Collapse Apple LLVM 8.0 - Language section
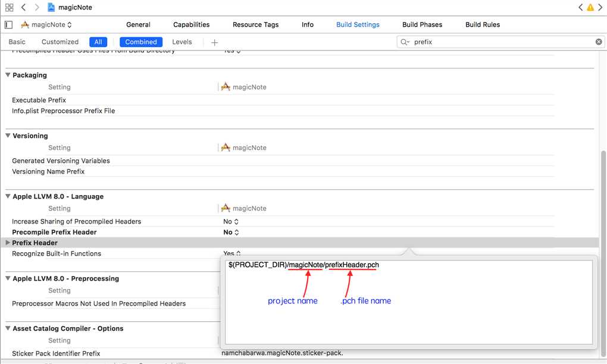The width and height of the screenshot is (607, 364). tap(8, 196)
